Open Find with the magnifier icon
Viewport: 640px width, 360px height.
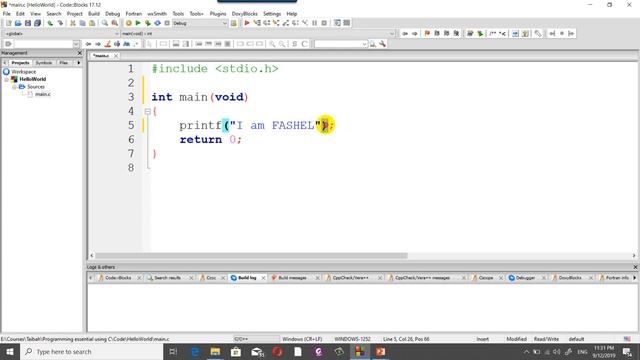[x=105, y=23]
